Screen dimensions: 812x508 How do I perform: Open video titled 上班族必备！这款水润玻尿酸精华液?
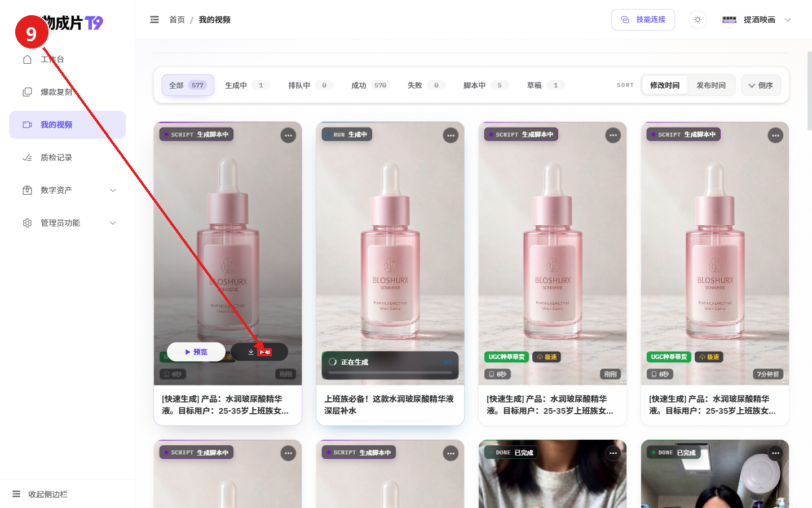pyautogui.click(x=389, y=405)
